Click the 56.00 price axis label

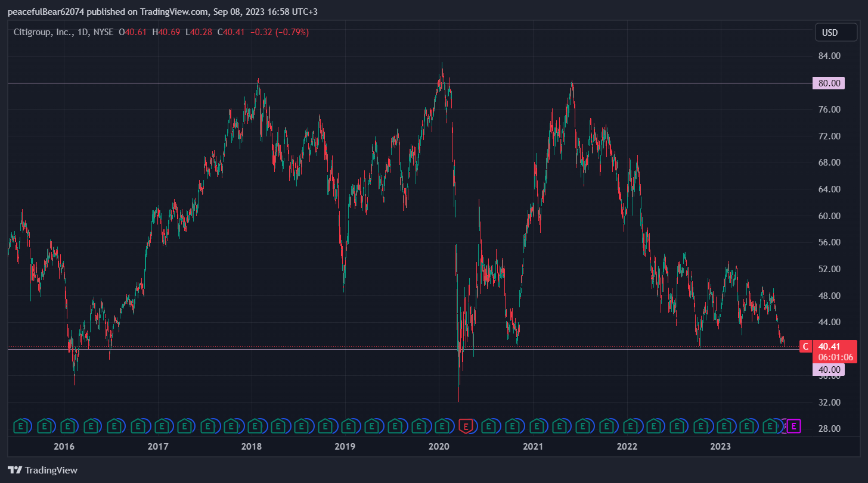click(x=829, y=242)
